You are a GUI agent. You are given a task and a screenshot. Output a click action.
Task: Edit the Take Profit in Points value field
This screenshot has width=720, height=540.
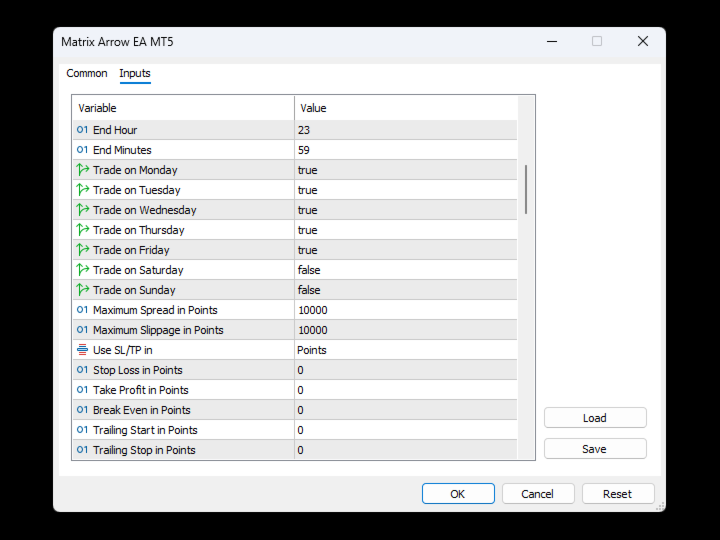405,390
